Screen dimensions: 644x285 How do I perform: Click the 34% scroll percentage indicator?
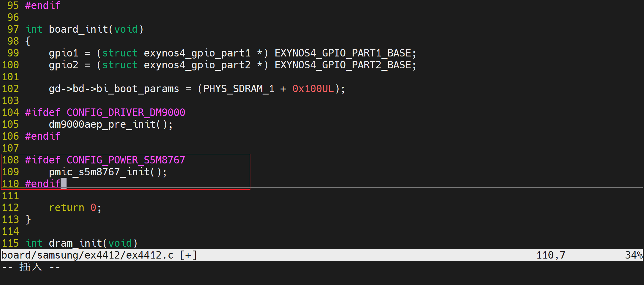coord(633,255)
